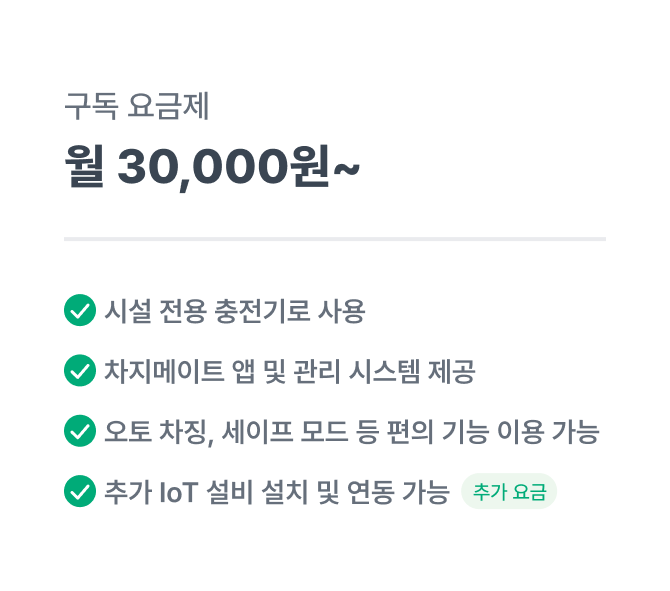Select the 편의 기능 이용 가능 text
Screen dimensions: 670x591
493,431
